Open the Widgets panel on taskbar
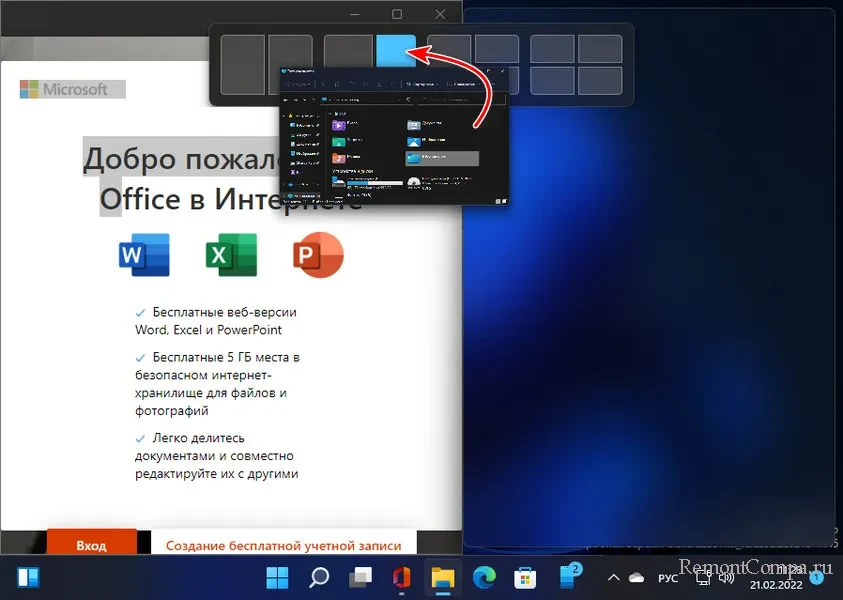This screenshot has width=843, height=600. [27, 577]
